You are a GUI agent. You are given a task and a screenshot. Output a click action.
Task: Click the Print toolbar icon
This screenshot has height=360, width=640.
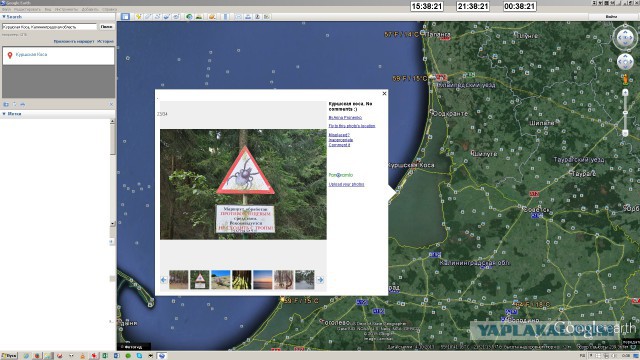coord(248,17)
